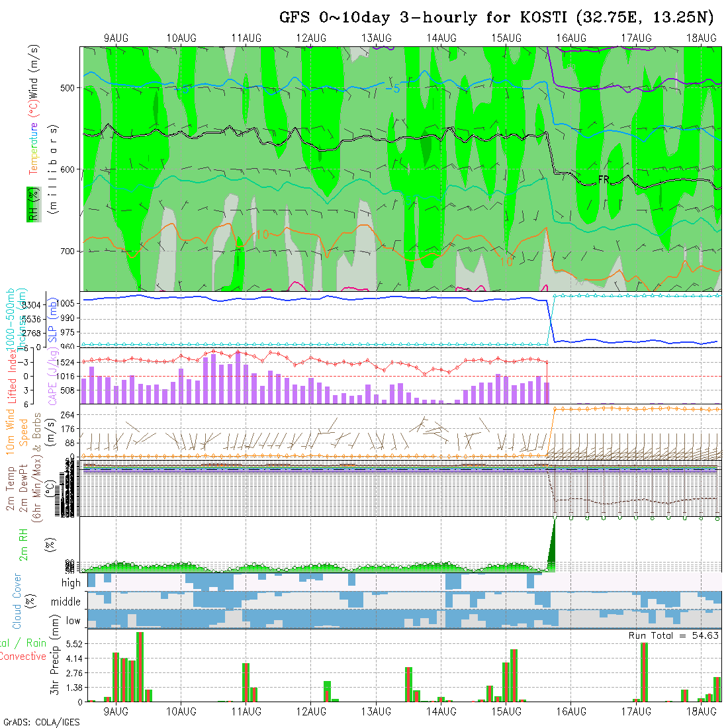Viewport: 728px width, 728px height.
Task: Click the GrADS: COLA/IGES credit text
Action: click(41, 722)
